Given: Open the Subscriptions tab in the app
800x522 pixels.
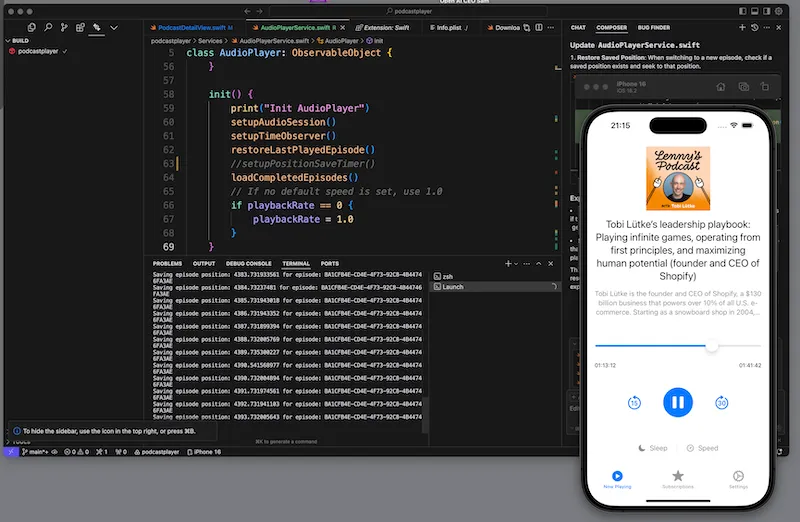Looking at the screenshot, I should pos(678,479).
